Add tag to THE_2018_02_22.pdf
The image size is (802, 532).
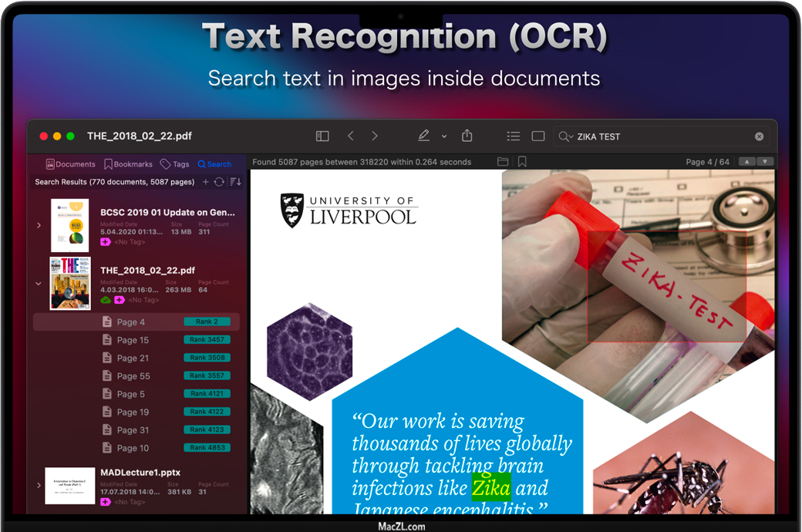pyautogui.click(x=120, y=300)
